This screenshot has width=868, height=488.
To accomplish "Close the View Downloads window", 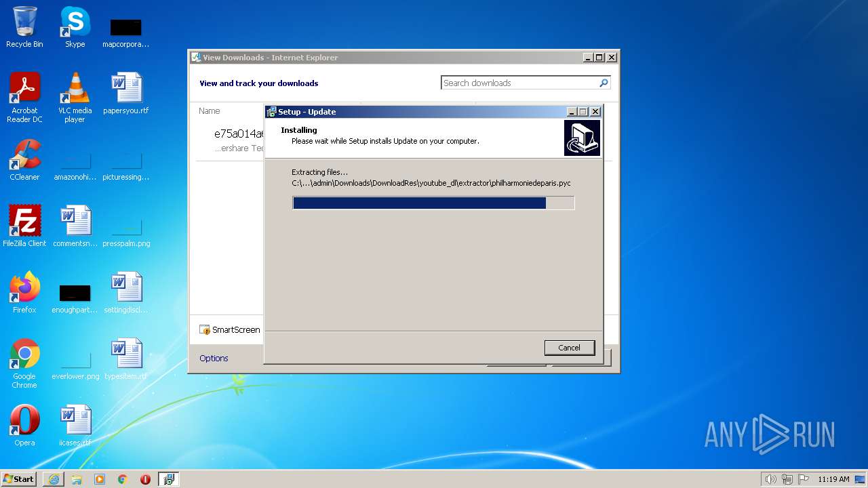I will click(612, 58).
